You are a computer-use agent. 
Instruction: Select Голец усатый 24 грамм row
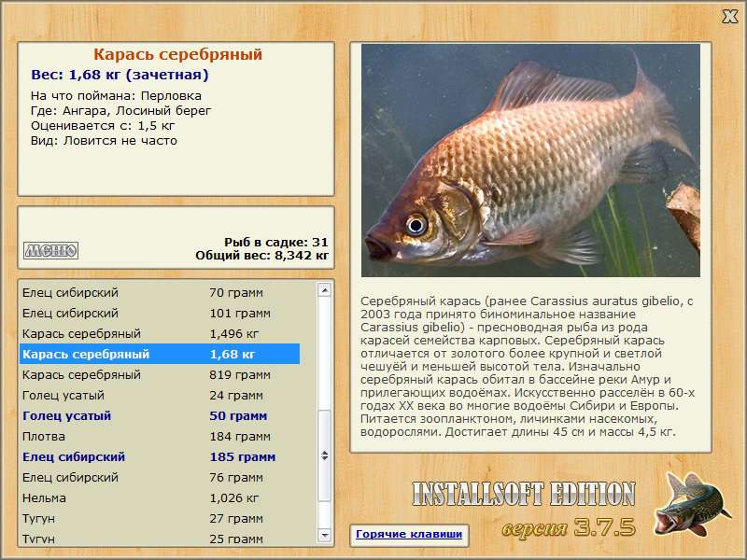point(160,395)
